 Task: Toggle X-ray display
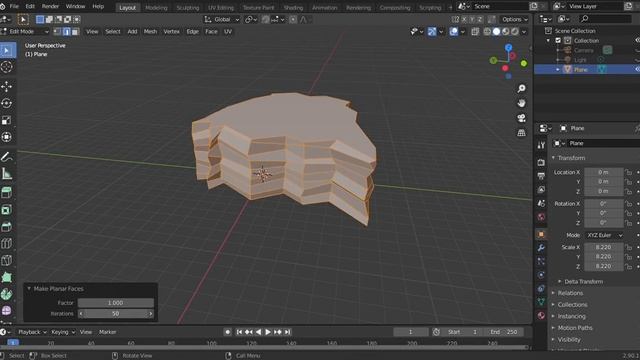click(x=475, y=31)
